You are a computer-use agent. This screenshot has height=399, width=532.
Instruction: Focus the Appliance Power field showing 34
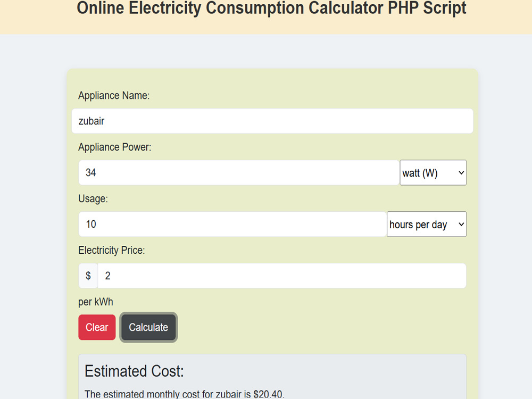click(239, 173)
